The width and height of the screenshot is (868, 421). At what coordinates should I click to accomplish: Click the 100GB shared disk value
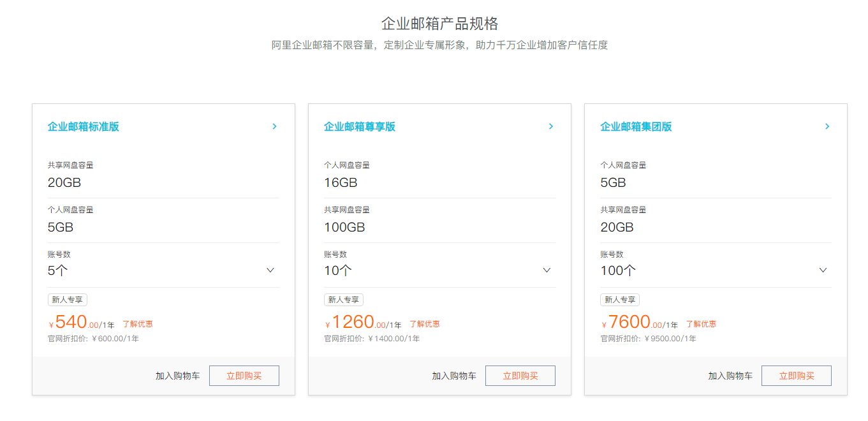click(x=344, y=227)
